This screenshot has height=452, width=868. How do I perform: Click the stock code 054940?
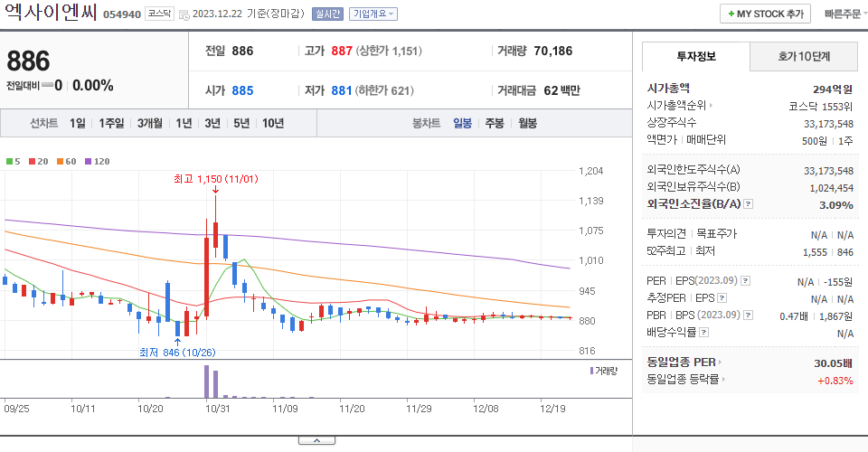point(122,15)
